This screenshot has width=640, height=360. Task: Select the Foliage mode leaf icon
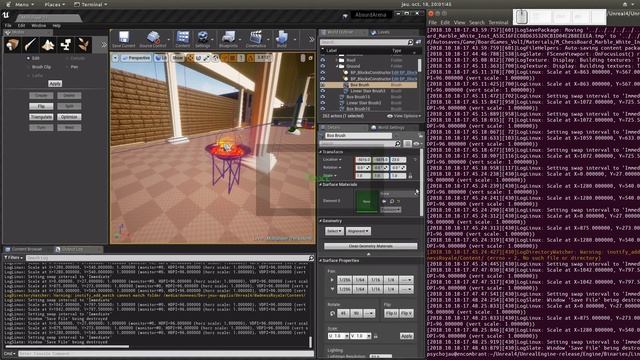83,44
